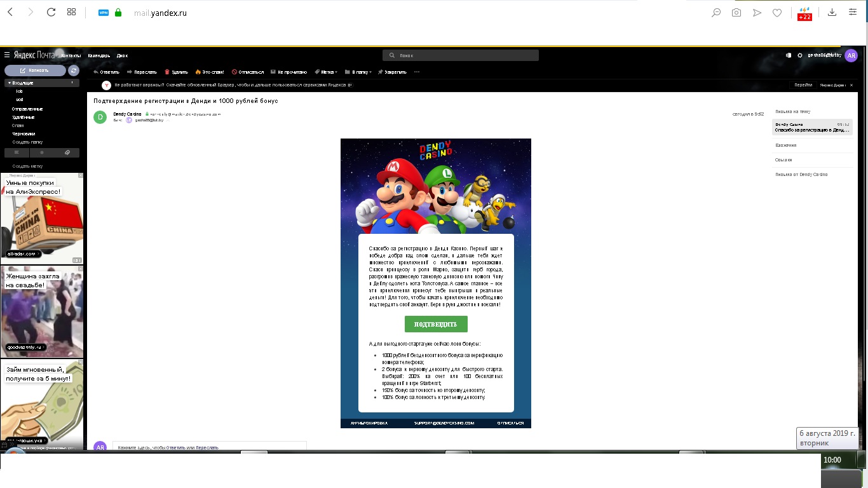The image size is (868, 488).
Task: Click the mail.yandex.ru address field
Action: (160, 13)
